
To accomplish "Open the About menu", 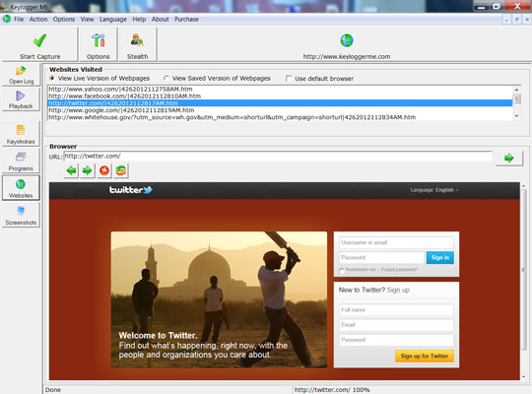I will coord(161,20).
